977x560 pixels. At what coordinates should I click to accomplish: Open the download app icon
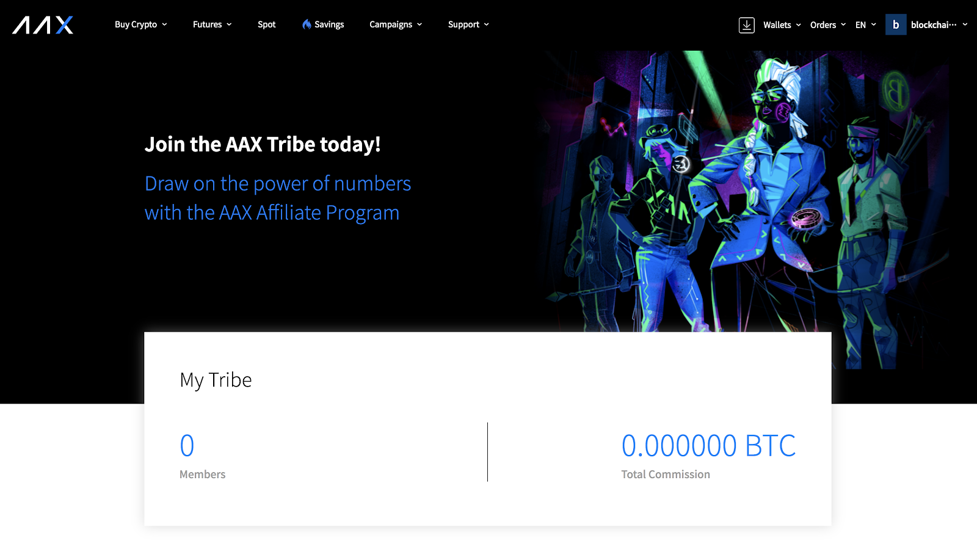[746, 25]
